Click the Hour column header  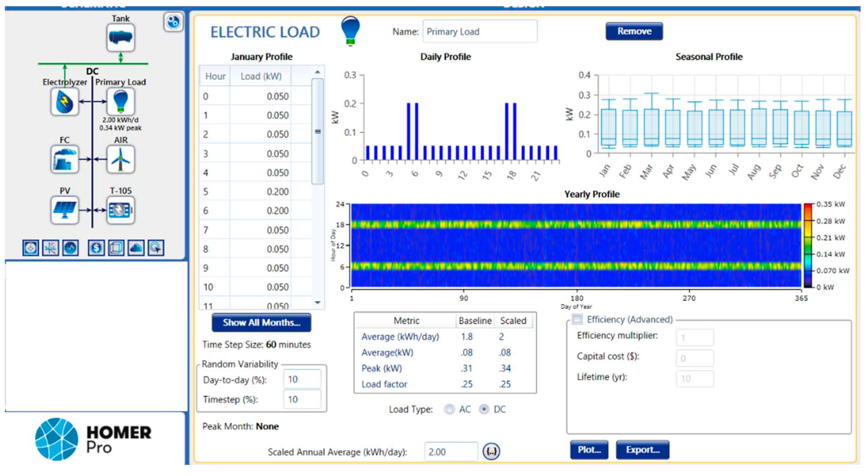[x=215, y=76]
